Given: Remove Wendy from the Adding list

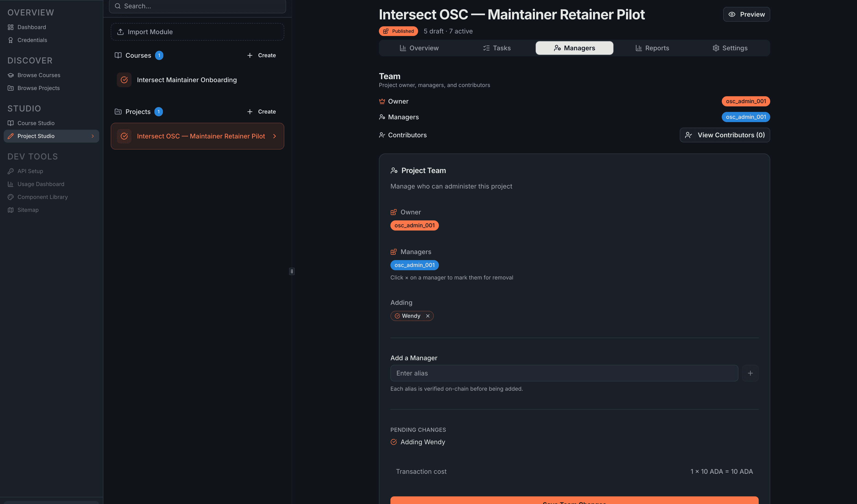Looking at the screenshot, I should click(428, 316).
